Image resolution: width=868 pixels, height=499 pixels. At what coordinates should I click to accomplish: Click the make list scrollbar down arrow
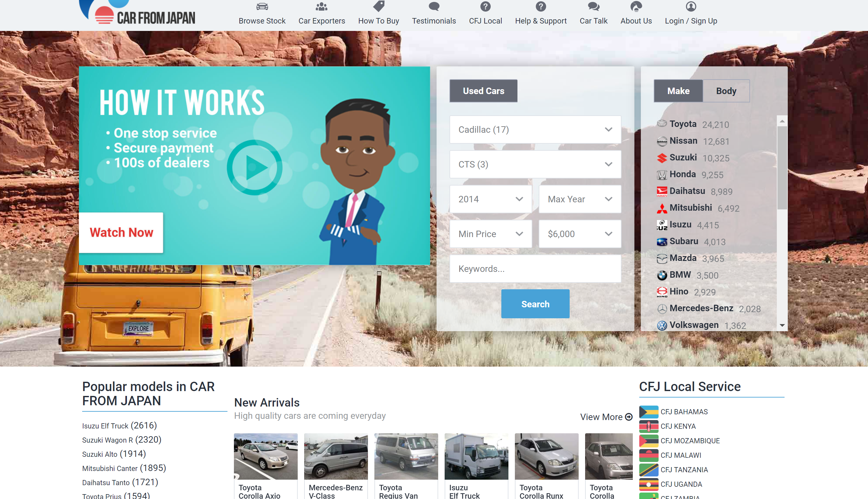[x=782, y=325]
